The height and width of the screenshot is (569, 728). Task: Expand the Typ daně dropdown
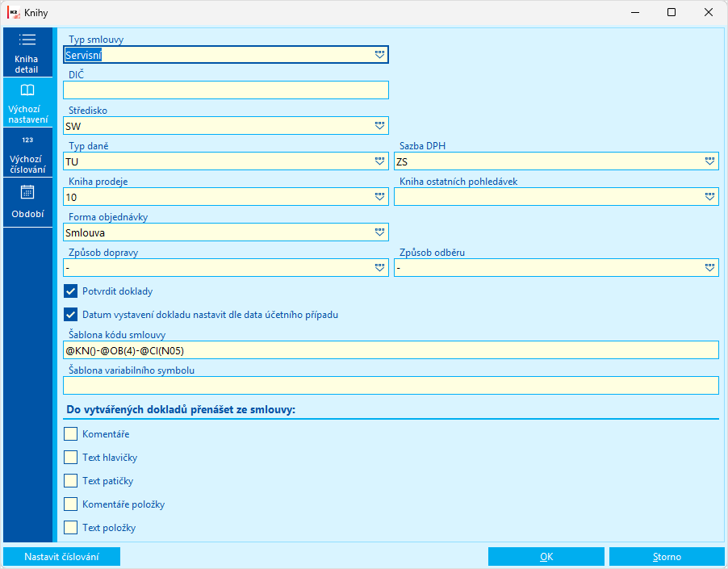pyautogui.click(x=380, y=161)
